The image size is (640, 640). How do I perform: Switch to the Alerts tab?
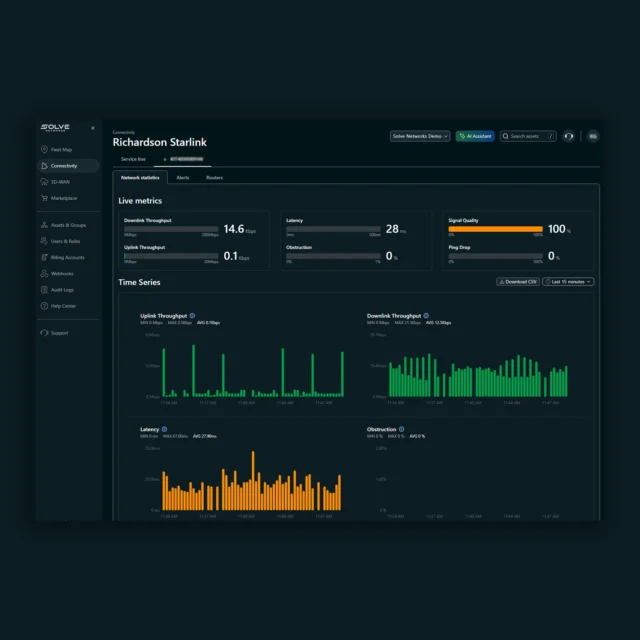pyautogui.click(x=183, y=178)
